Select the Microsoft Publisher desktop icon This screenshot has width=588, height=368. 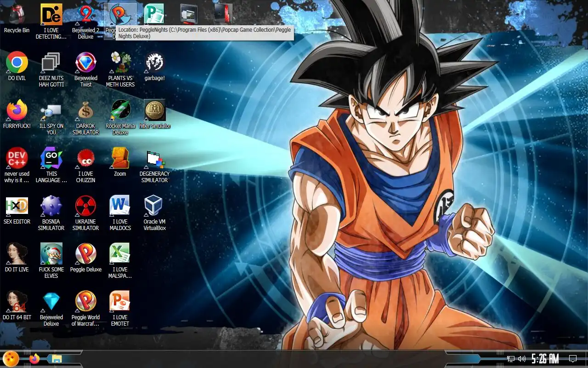coord(154,14)
